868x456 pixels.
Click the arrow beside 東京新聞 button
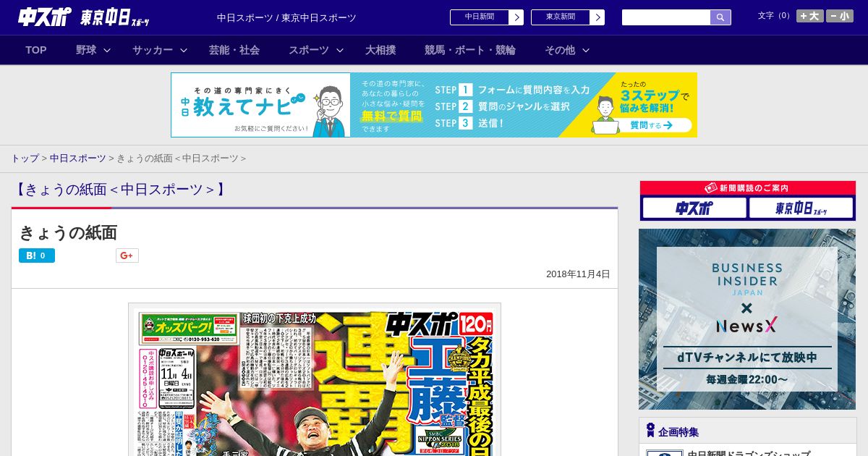[x=597, y=17]
